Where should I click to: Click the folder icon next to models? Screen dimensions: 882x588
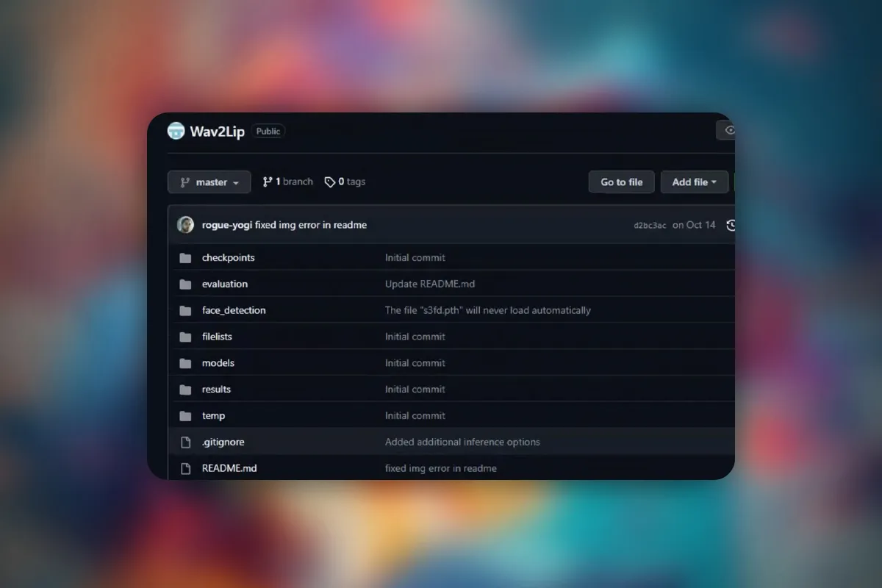pos(185,363)
